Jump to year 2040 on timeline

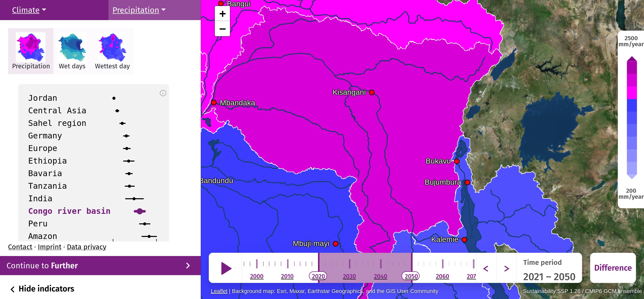pos(380,276)
